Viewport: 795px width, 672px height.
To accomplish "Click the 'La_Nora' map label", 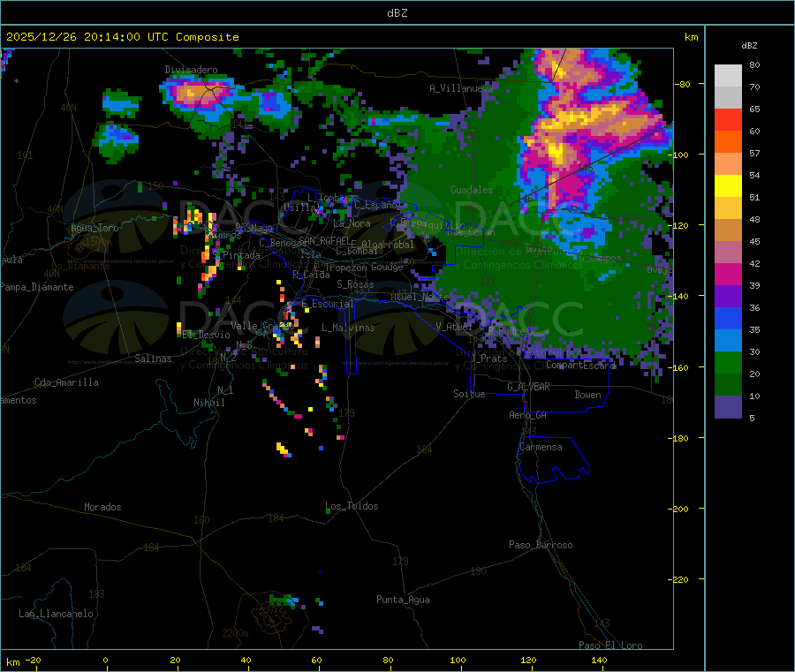I will pos(352,223).
